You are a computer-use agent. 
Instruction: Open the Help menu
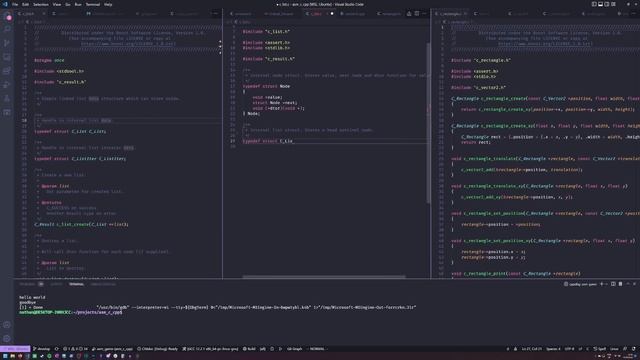(108, 4)
